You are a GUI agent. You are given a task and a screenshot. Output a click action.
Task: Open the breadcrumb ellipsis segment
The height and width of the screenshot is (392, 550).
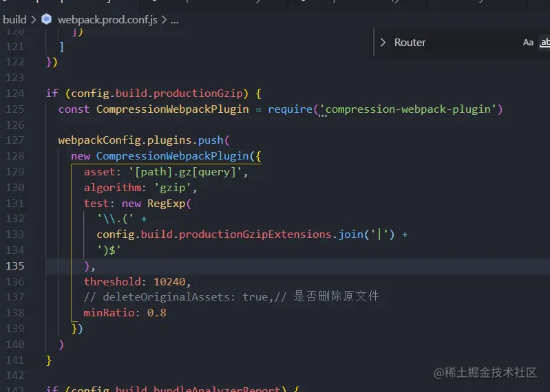(x=174, y=21)
